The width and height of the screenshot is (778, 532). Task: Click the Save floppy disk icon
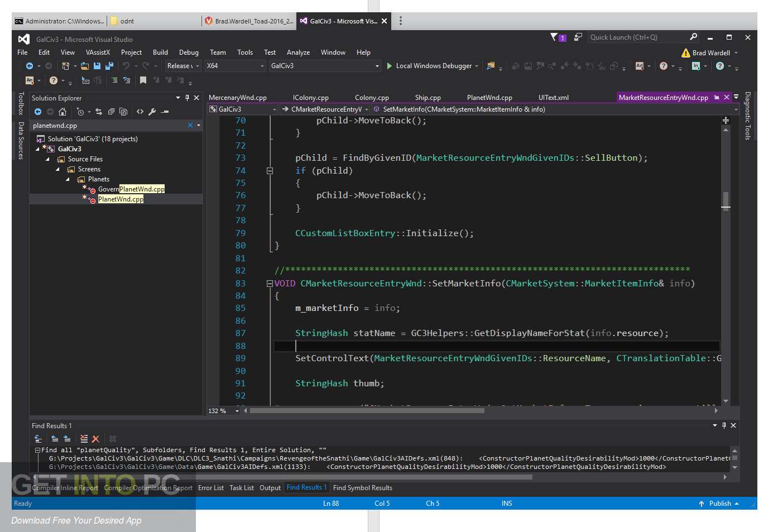coord(97,66)
